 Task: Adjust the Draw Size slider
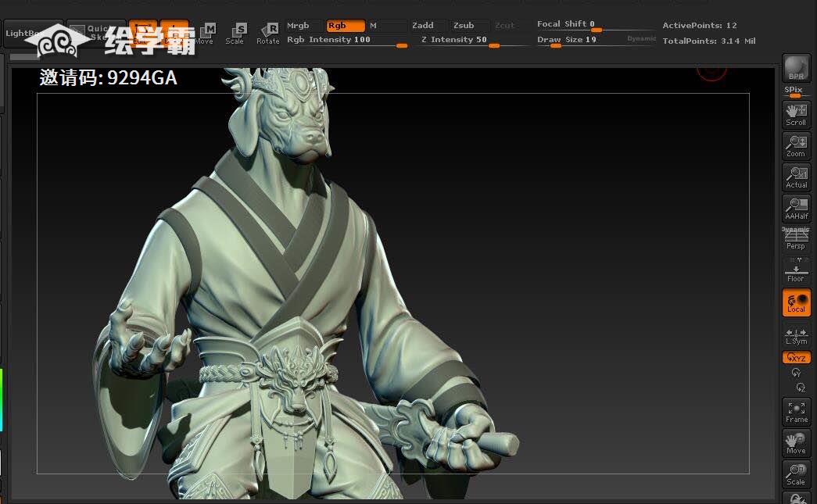(580, 41)
